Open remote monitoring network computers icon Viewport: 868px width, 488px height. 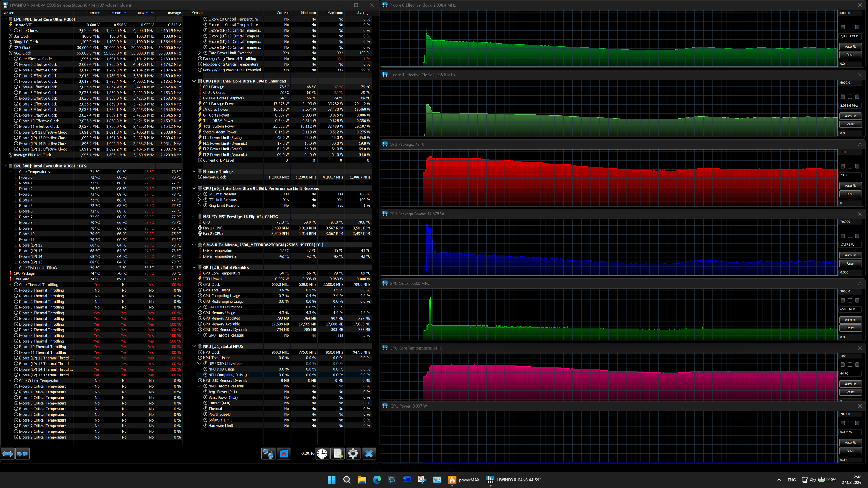[x=268, y=453]
